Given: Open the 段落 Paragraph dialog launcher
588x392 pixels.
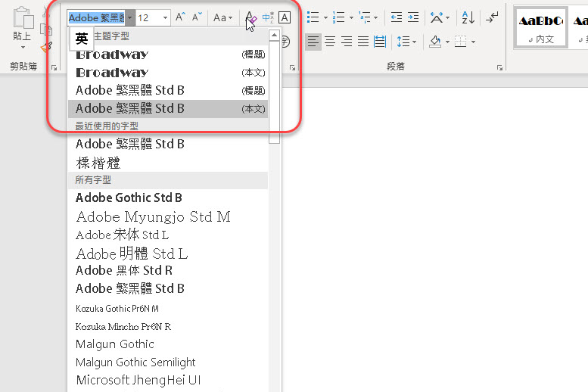Looking at the screenshot, I should coord(499,68).
